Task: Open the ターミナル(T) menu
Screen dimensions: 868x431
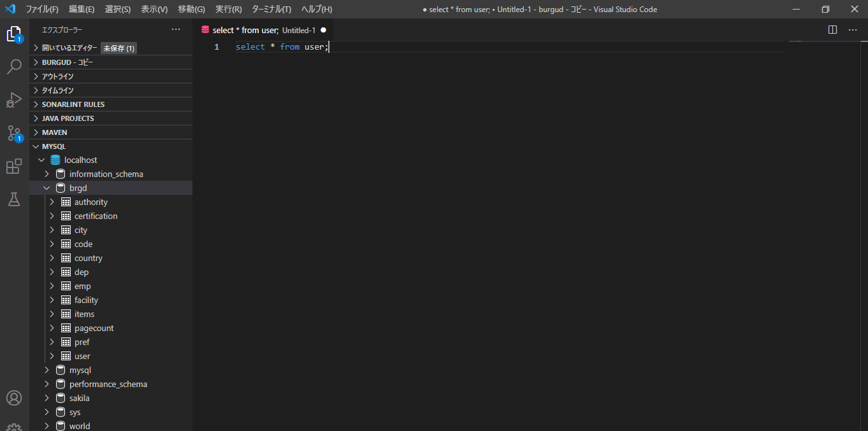Action: [x=271, y=10]
